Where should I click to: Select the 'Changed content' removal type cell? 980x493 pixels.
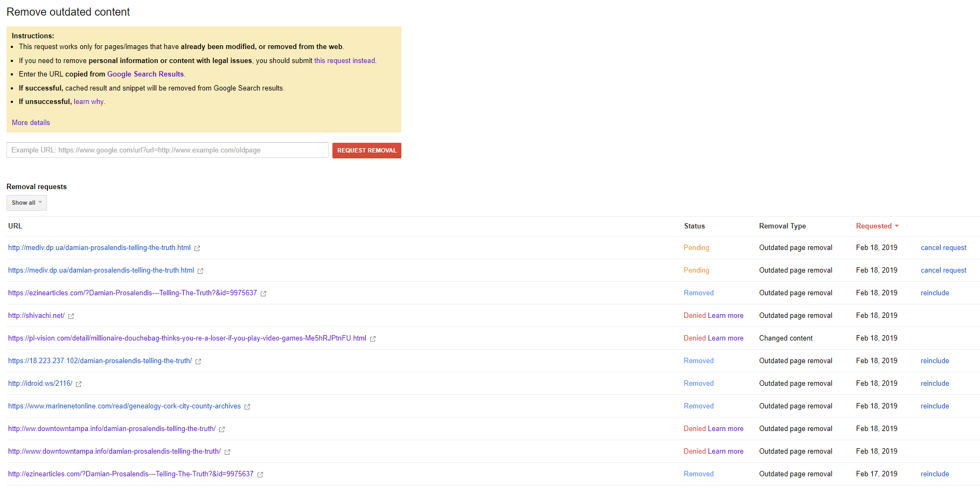click(x=786, y=338)
